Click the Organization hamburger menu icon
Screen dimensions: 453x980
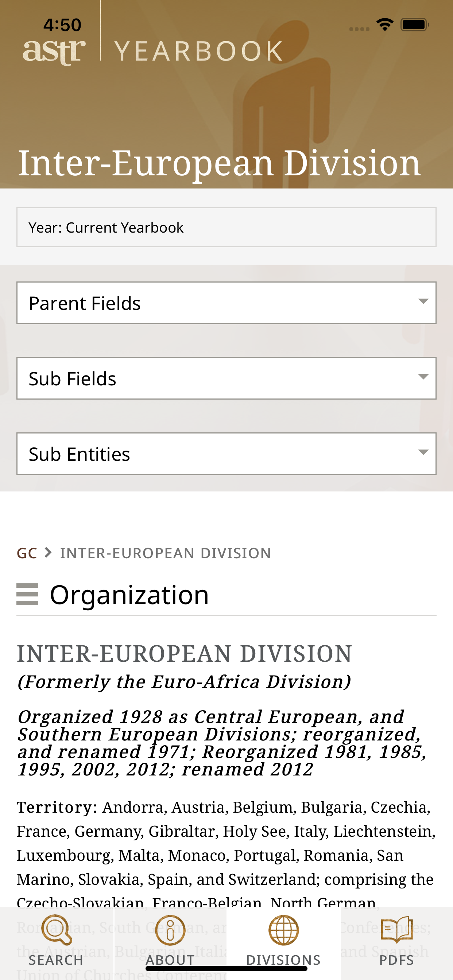coord(27,594)
